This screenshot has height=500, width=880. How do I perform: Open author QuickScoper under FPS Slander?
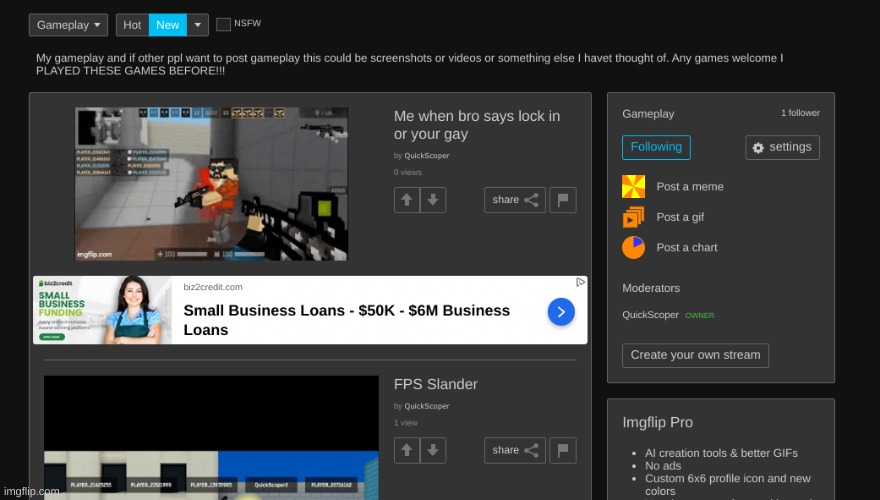pos(427,406)
